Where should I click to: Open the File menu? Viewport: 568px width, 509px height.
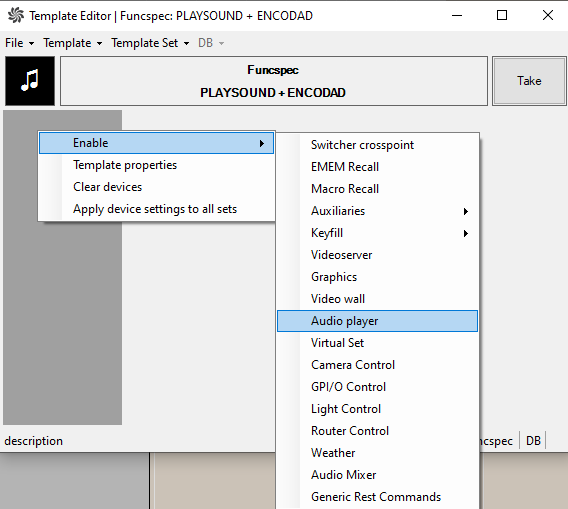tap(19, 43)
